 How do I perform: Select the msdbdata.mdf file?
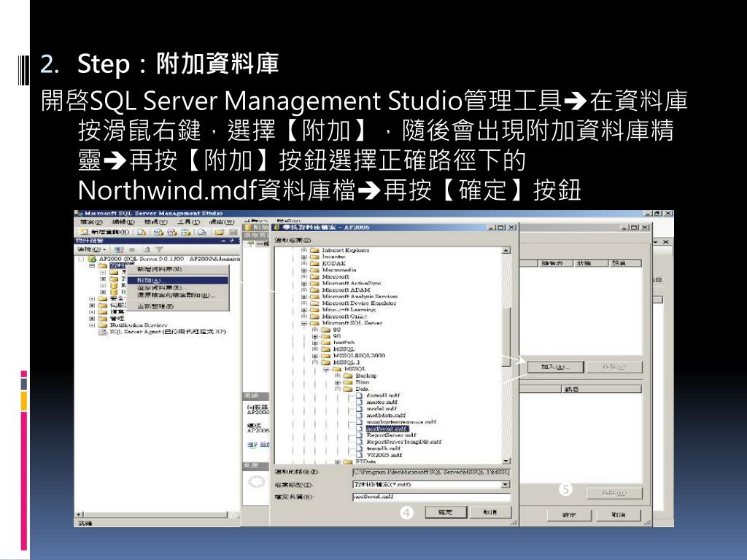pos(386,415)
